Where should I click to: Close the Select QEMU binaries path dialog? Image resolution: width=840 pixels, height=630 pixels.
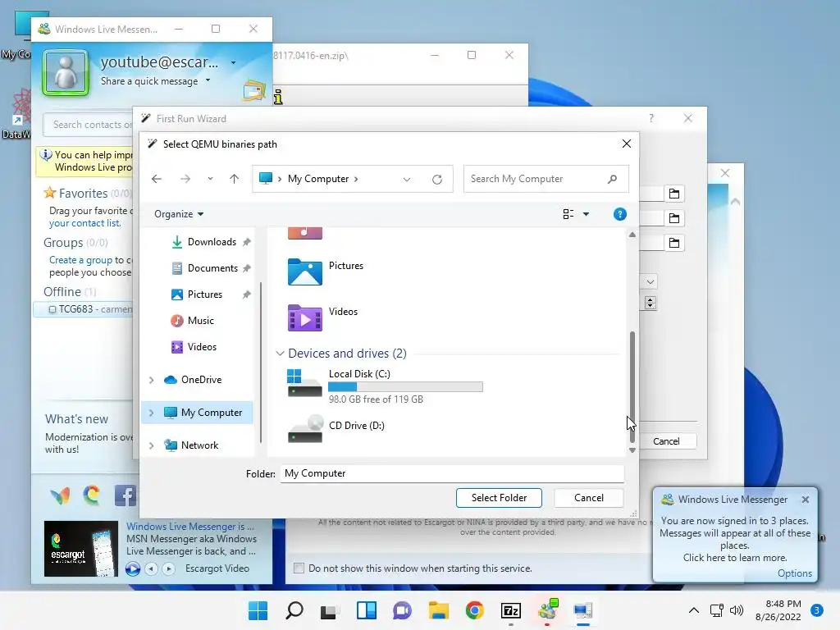[x=626, y=144]
